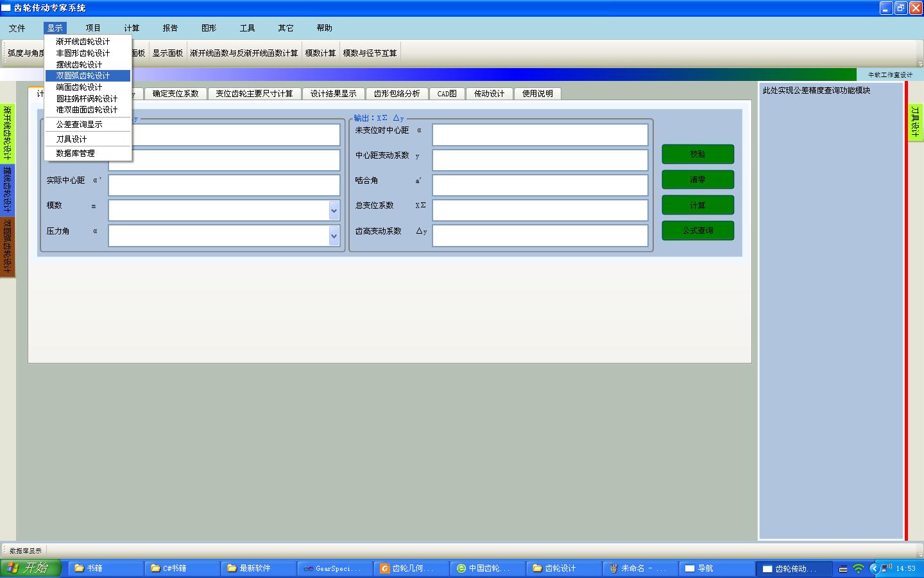Switch to 使用说明 tab
Image resolution: width=924 pixels, height=578 pixels.
pyautogui.click(x=537, y=94)
